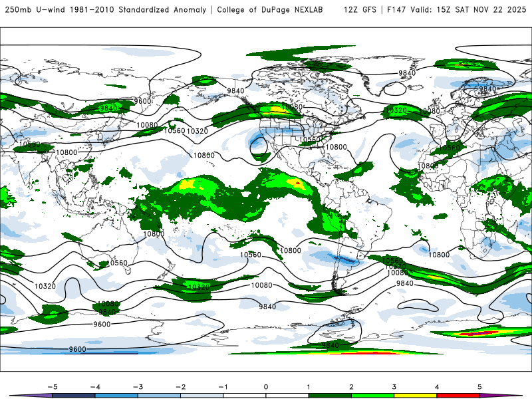Click the '9840' contour label over Scandinavia
Image resolution: width=532 pixels, height=399 pixels.
click(487, 89)
